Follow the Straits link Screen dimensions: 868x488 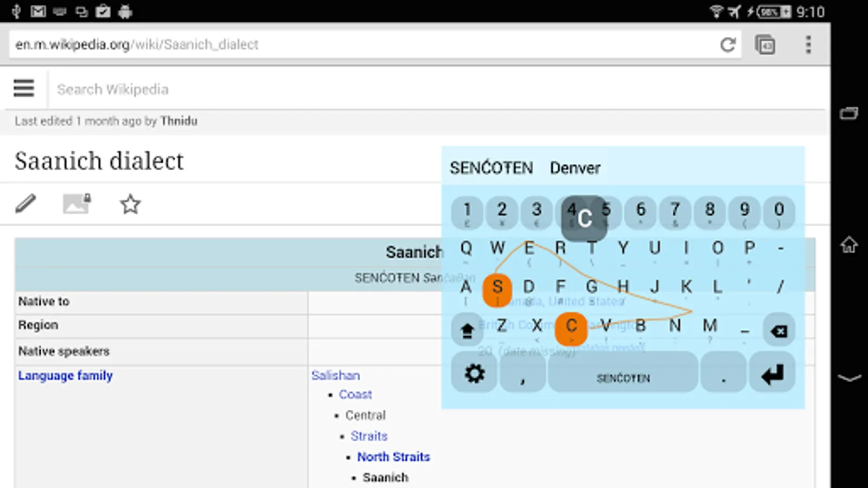[369, 436]
